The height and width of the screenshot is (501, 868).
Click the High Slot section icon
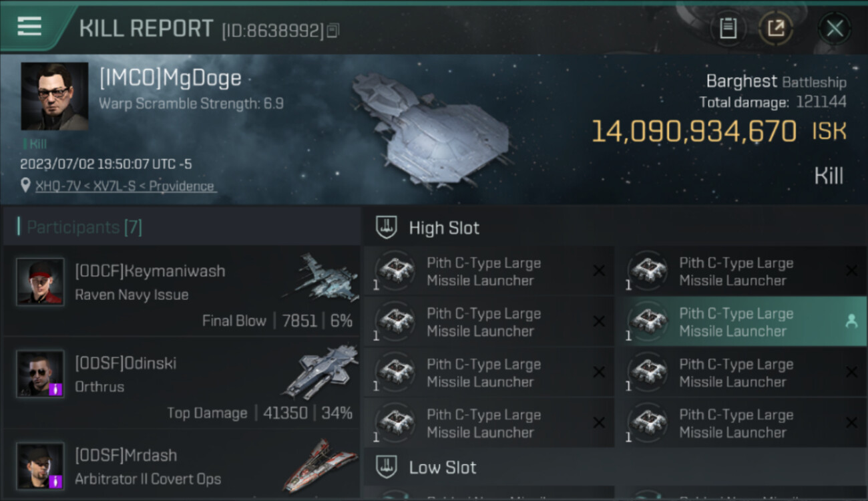[x=386, y=227]
